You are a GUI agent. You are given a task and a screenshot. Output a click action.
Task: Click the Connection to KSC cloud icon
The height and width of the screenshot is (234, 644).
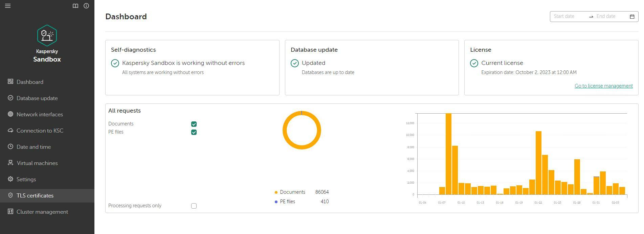(10, 131)
